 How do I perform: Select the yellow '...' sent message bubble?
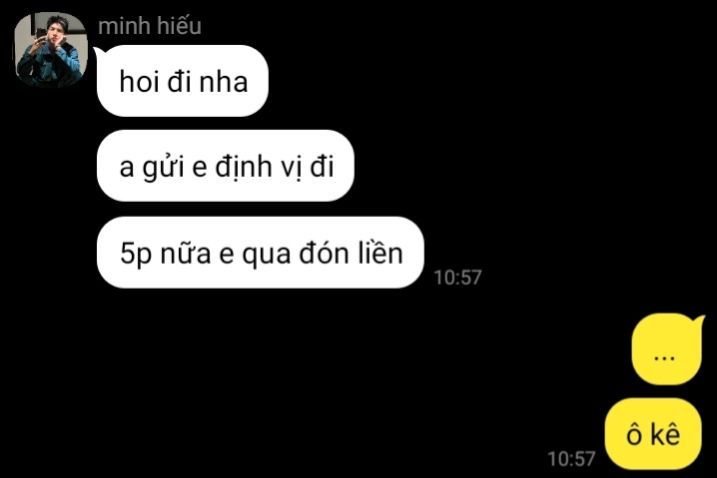coord(667,349)
